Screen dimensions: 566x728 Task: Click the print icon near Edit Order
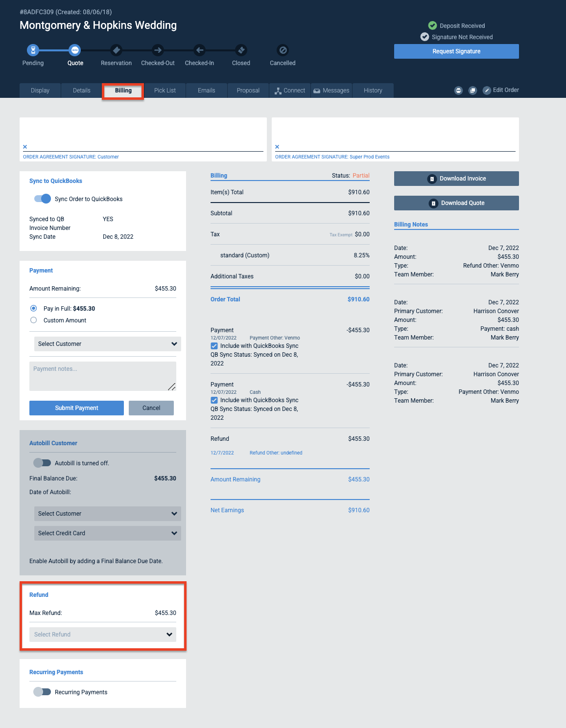(458, 91)
